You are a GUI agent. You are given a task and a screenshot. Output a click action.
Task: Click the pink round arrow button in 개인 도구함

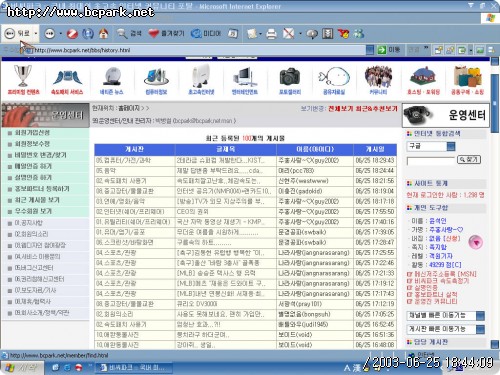tap(476, 242)
